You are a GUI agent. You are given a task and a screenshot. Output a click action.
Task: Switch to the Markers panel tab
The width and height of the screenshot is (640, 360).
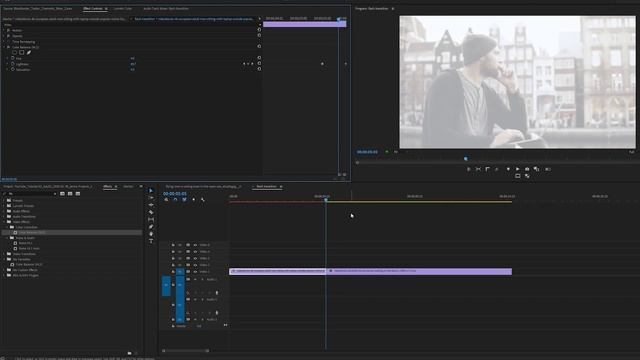128,187
